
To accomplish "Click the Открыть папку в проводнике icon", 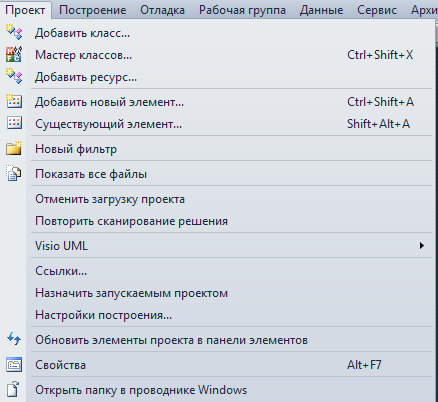I will [x=13, y=389].
